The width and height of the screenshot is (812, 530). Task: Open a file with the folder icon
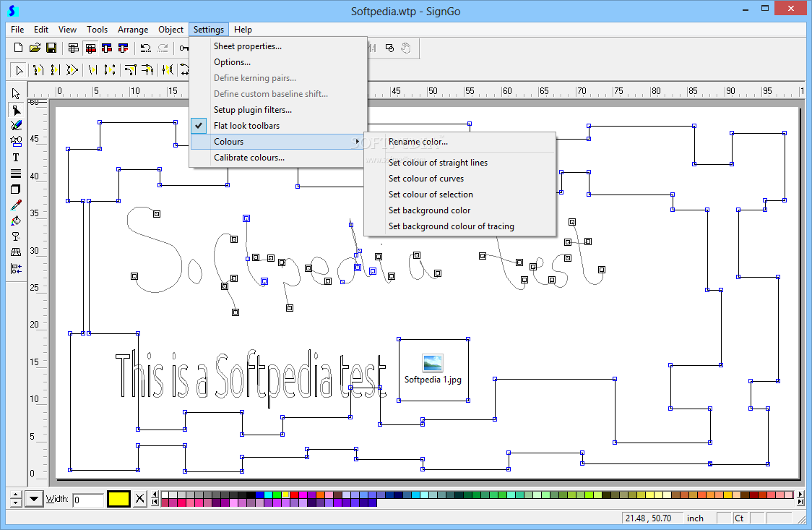pos(35,48)
